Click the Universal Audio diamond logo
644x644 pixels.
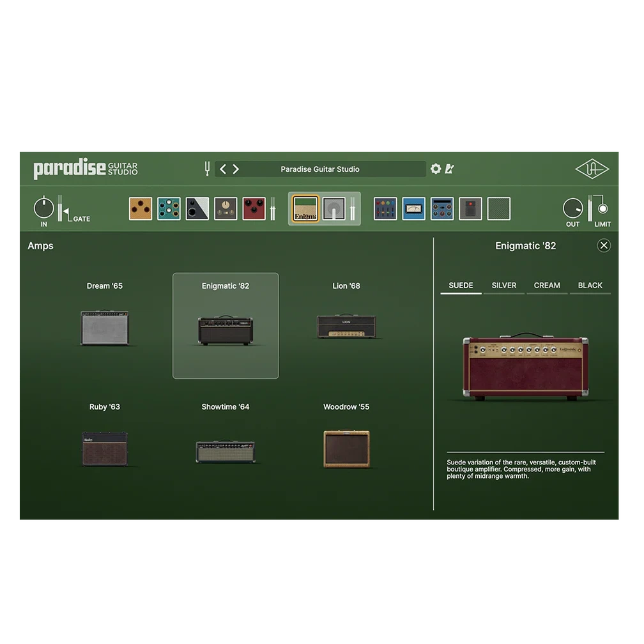click(x=592, y=169)
